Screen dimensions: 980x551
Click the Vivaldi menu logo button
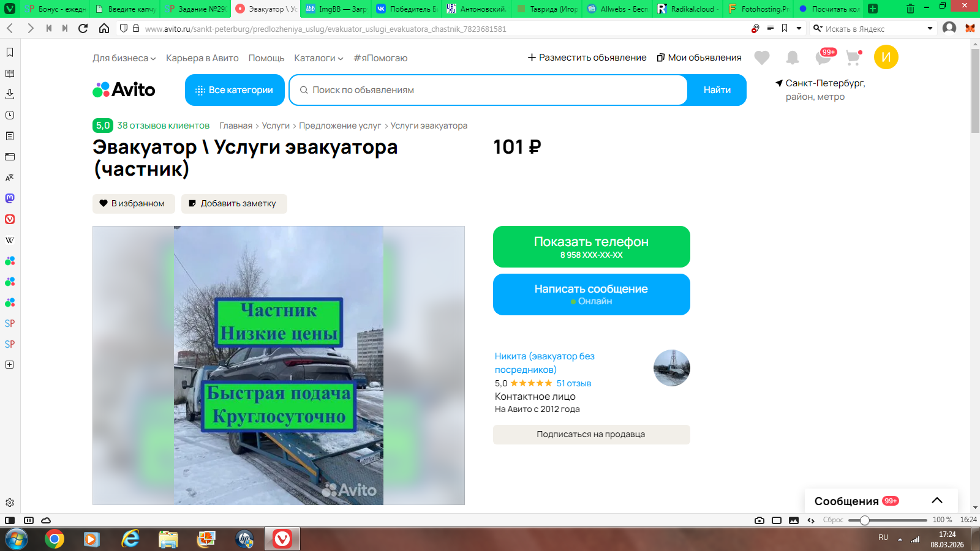coord(10,9)
